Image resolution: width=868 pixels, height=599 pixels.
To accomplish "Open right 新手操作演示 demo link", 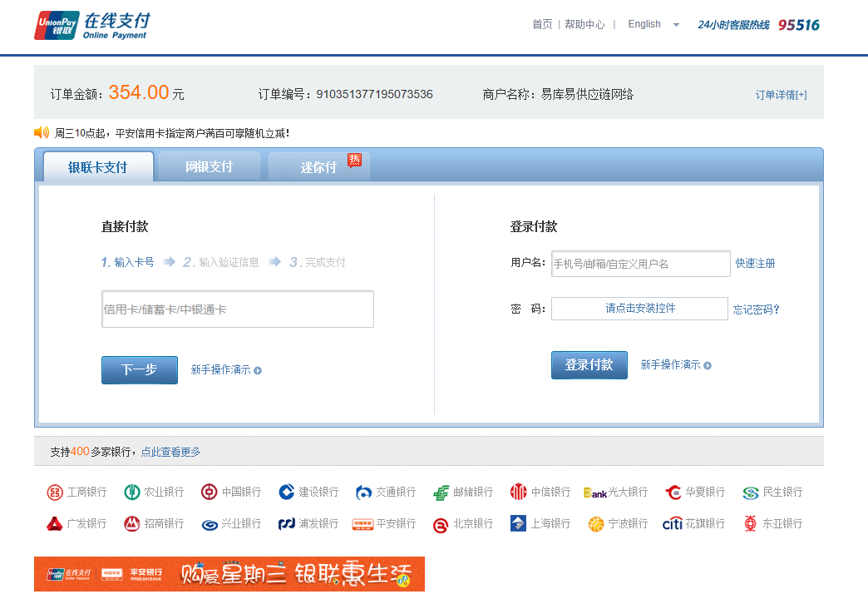I will click(670, 364).
